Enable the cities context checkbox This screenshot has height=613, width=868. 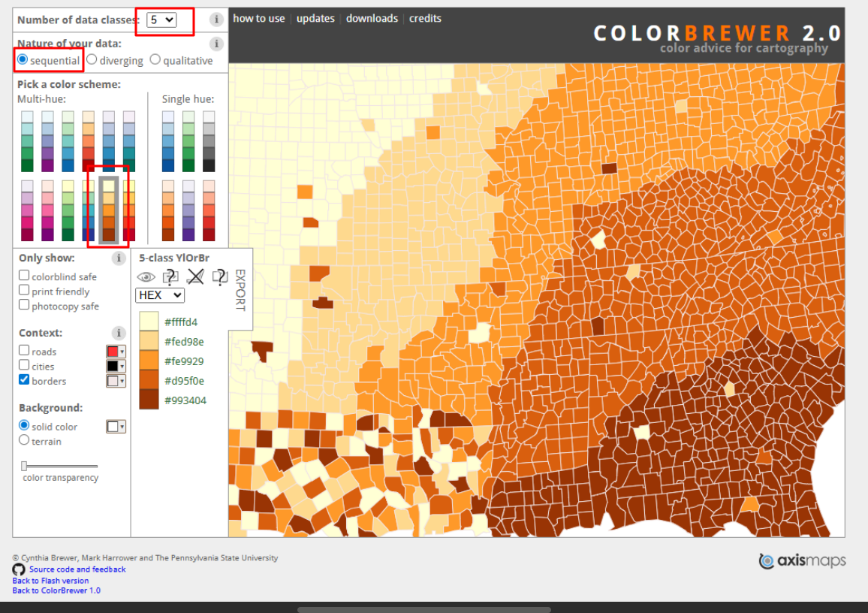click(x=24, y=365)
